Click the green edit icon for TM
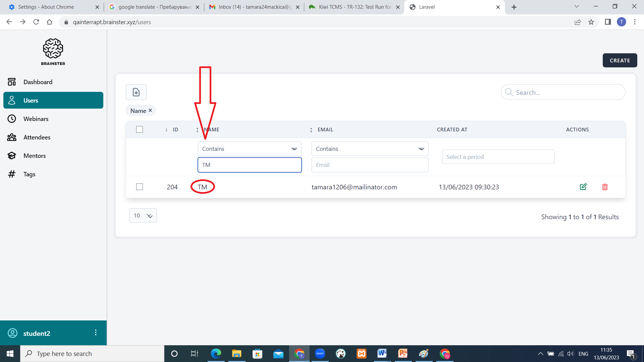The width and height of the screenshot is (644, 362). pos(583,187)
